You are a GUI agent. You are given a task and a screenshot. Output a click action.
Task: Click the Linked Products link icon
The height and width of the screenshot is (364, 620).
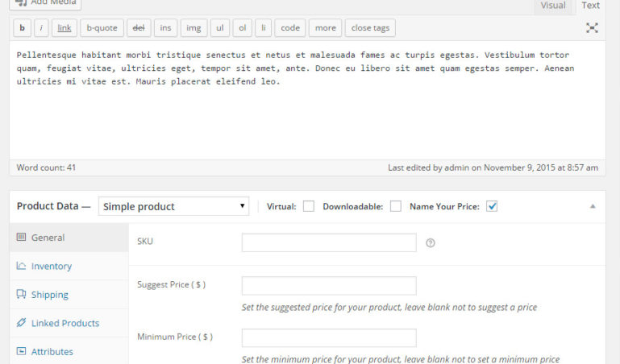(x=21, y=323)
